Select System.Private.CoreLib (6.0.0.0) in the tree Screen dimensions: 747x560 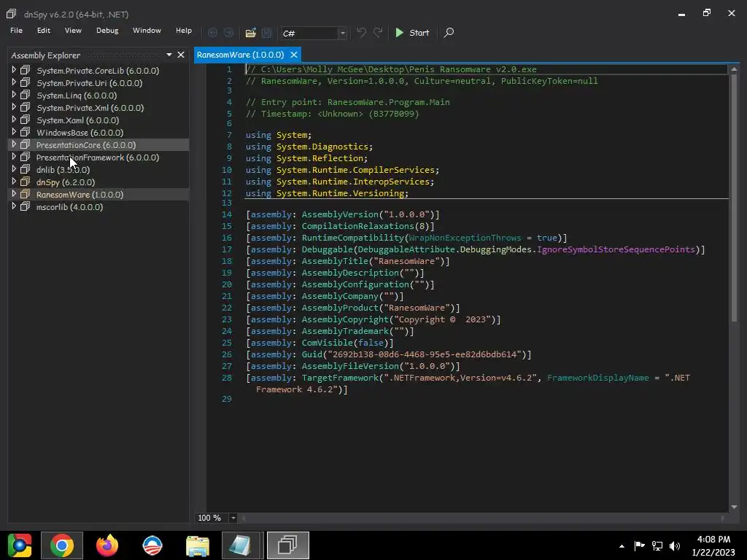(x=98, y=71)
